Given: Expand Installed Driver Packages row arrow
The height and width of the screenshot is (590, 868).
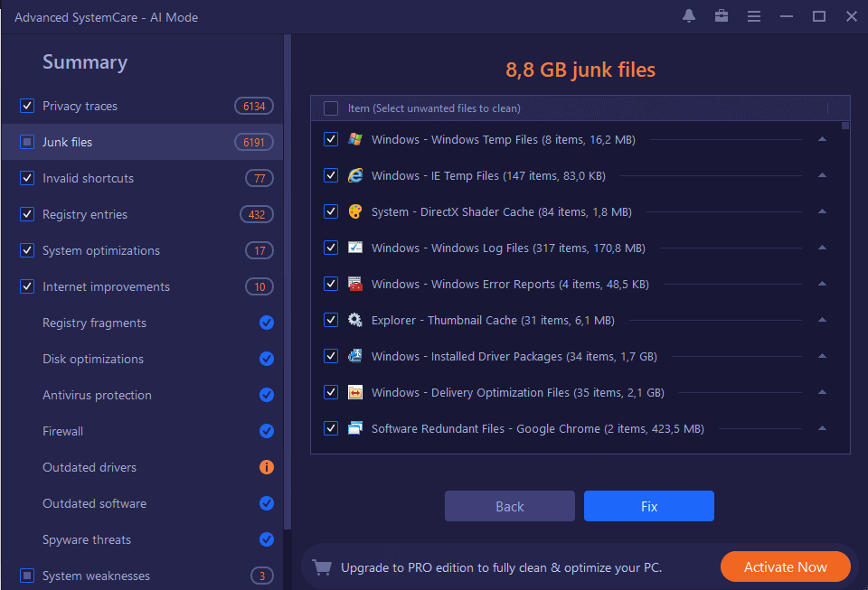Looking at the screenshot, I should pos(822,356).
